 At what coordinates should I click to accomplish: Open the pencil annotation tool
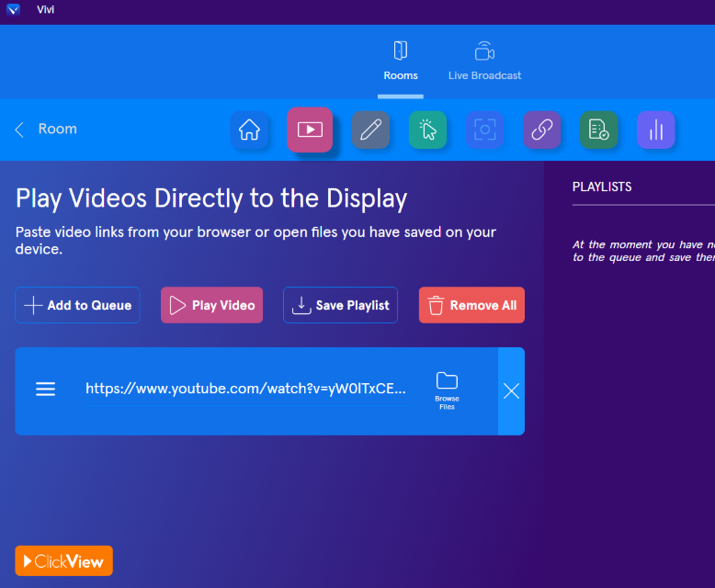(370, 130)
